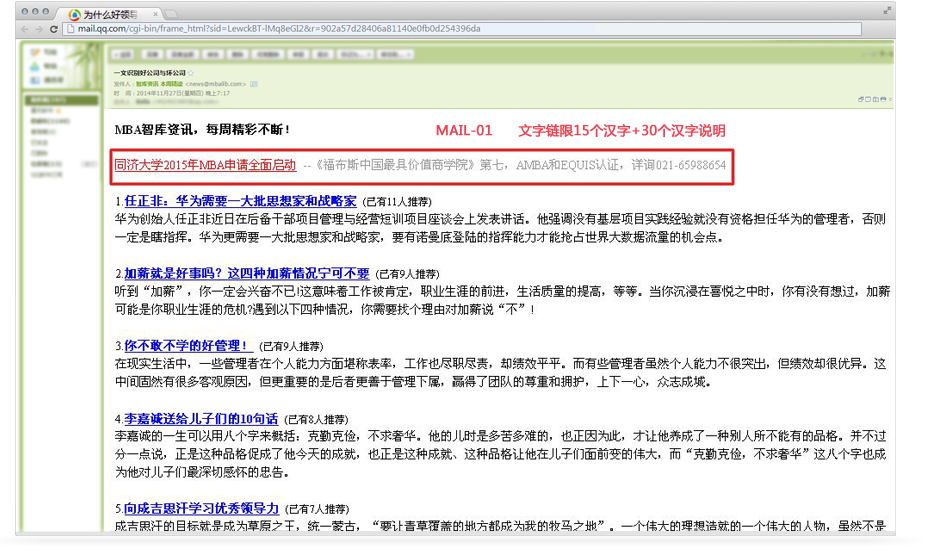The image size is (927, 553).
Task: Open article 任正非：华为需要一大批思想家和战略家
Action: click(241, 201)
